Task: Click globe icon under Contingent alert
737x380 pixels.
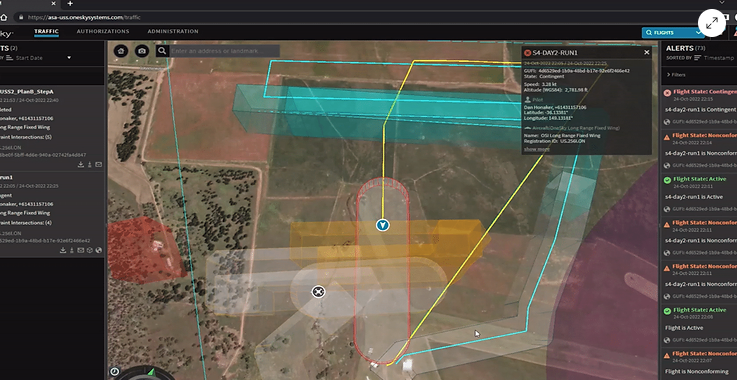Action: click(x=667, y=122)
